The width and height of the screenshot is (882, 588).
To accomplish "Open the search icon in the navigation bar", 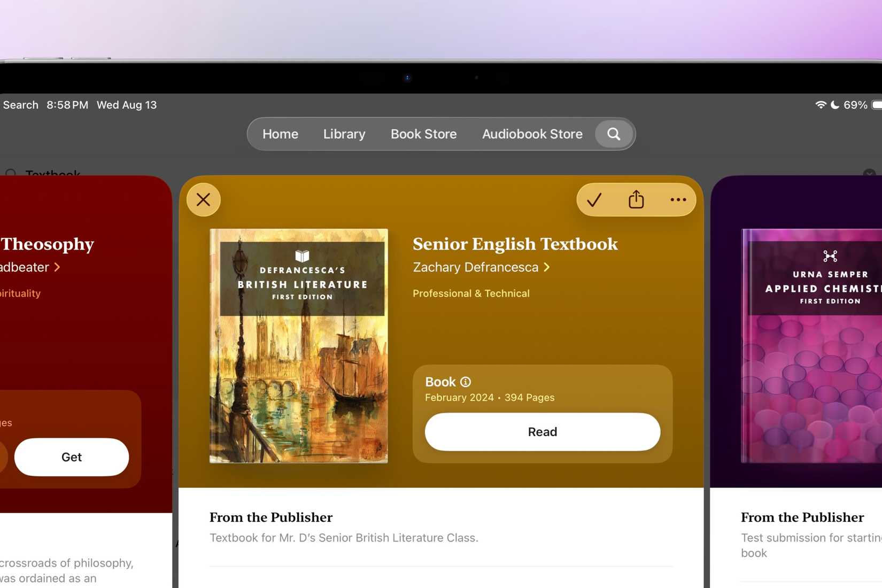I will (x=613, y=134).
